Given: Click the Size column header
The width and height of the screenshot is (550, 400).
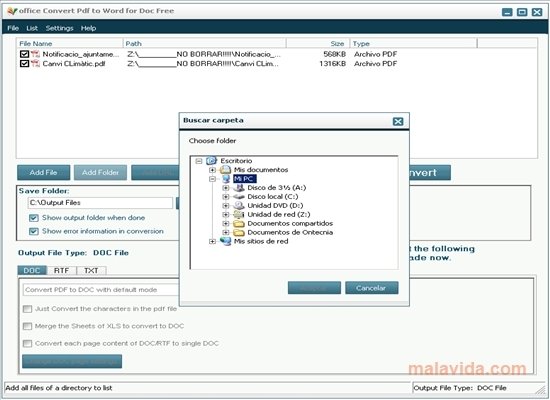Looking at the screenshot, I should [318, 44].
